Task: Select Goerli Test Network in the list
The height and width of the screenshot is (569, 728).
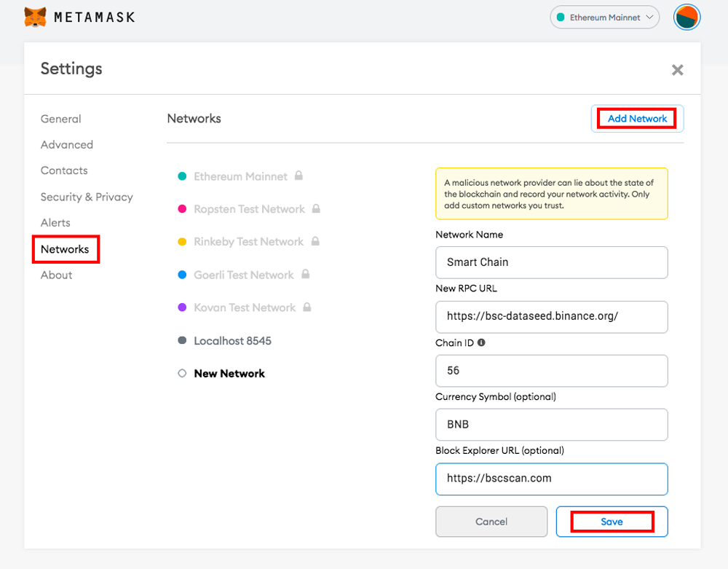Action: tap(244, 275)
